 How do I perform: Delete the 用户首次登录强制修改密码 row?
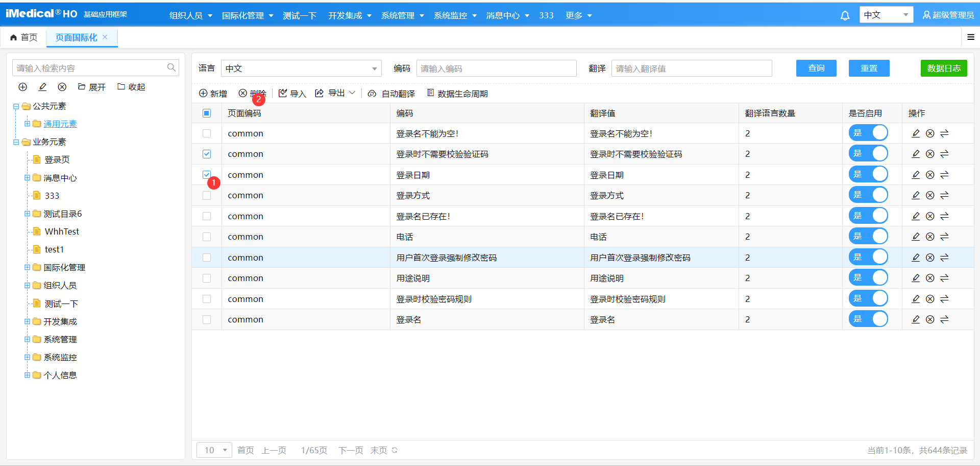930,258
